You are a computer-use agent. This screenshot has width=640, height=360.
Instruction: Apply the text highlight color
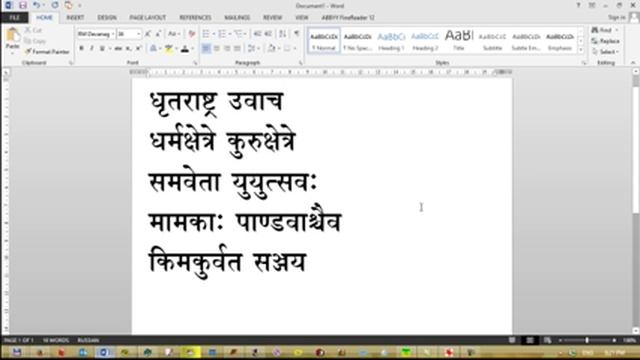click(x=169, y=49)
